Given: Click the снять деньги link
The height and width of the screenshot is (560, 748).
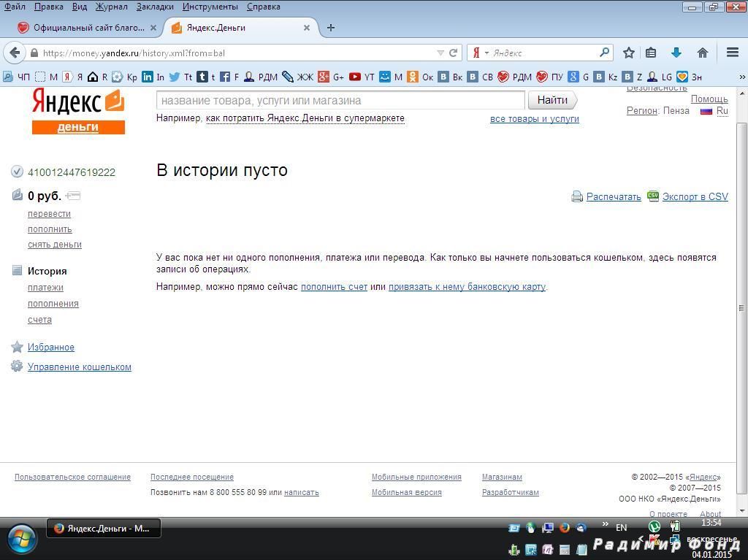Looking at the screenshot, I should (54, 245).
